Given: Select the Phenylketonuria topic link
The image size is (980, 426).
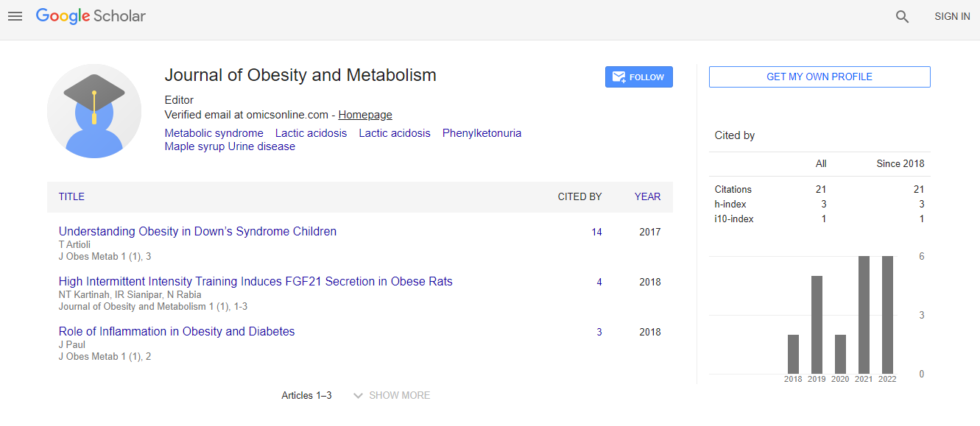Looking at the screenshot, I should tap(482, 133).
